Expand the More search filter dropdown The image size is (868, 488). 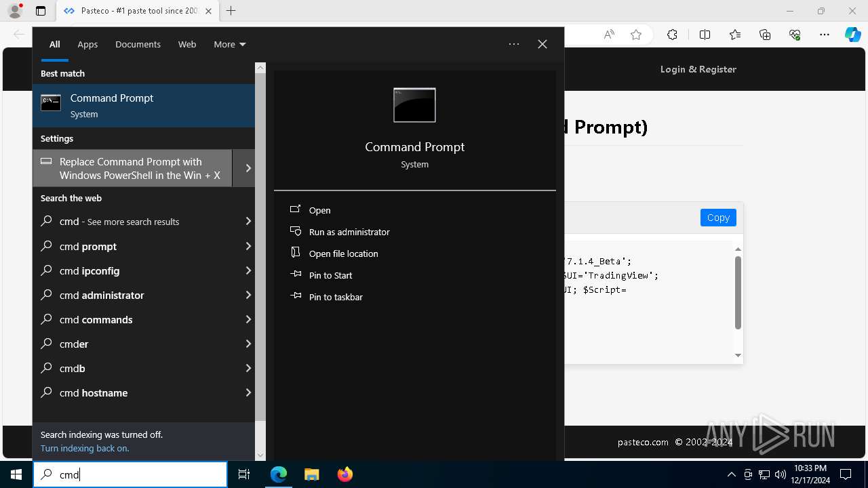coord(230,45)
